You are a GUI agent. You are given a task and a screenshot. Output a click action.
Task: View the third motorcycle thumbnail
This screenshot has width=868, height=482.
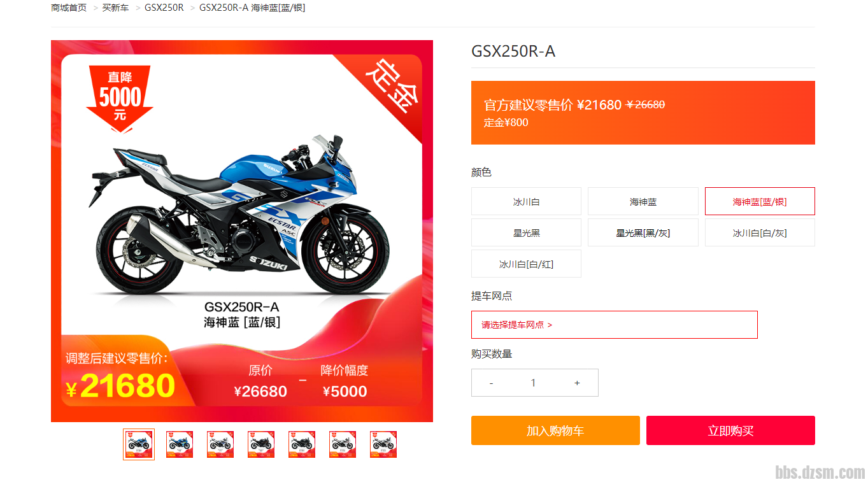tap(220, 444)
